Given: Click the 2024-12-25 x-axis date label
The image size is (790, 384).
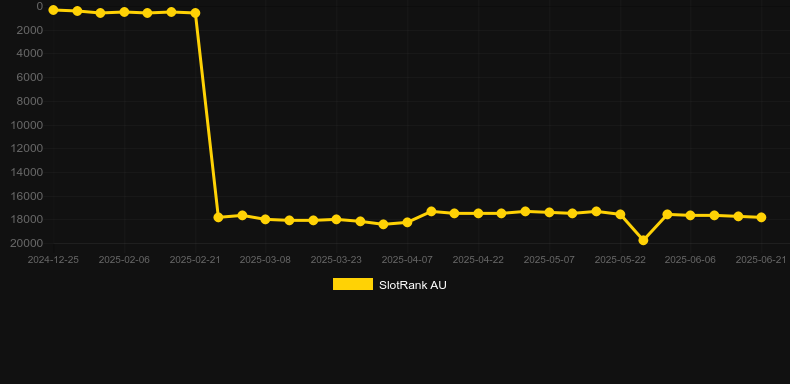Looking at the screenshot, I should pyautogui.click(x=53, y=260).
